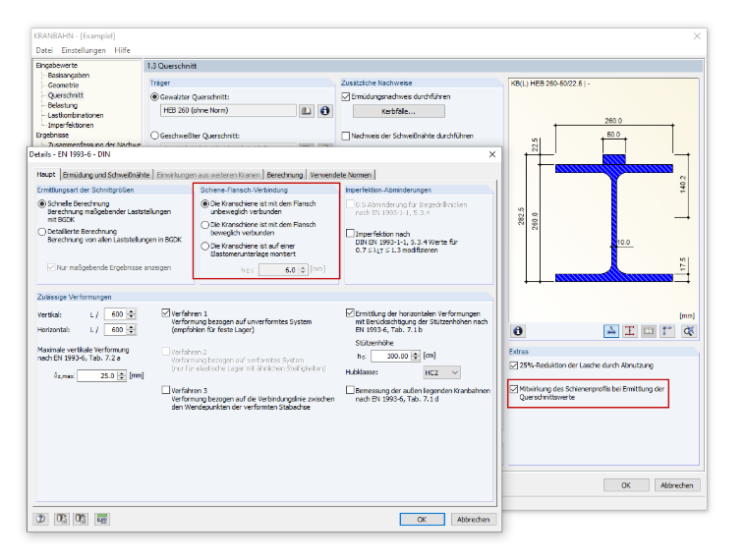The height and width of the screenshot is (560, 747).
Task: Enable 'Bemessung der außen liegenden Kranbahnen' checkbox
Action: (x=350, y=390)
